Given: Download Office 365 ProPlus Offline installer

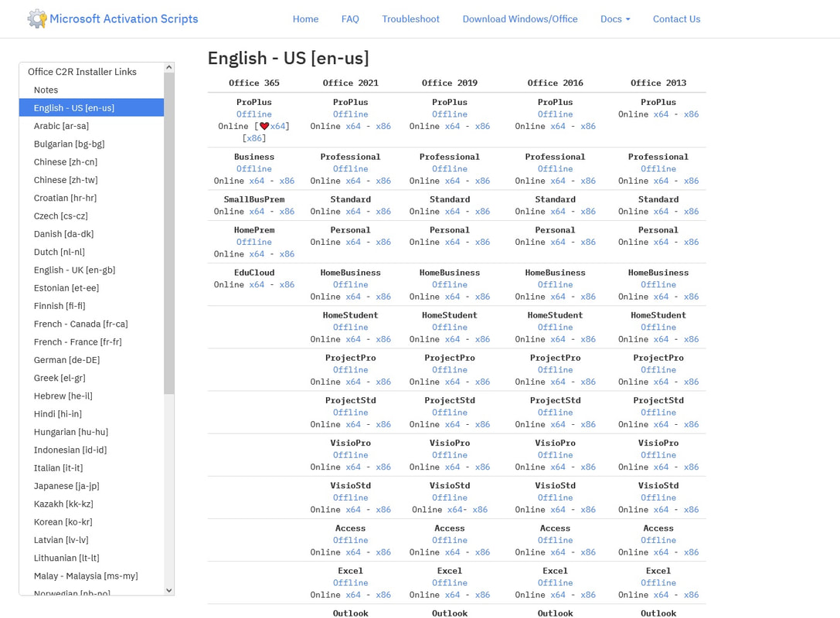Looking at the screenshot, I should point(253,114).
